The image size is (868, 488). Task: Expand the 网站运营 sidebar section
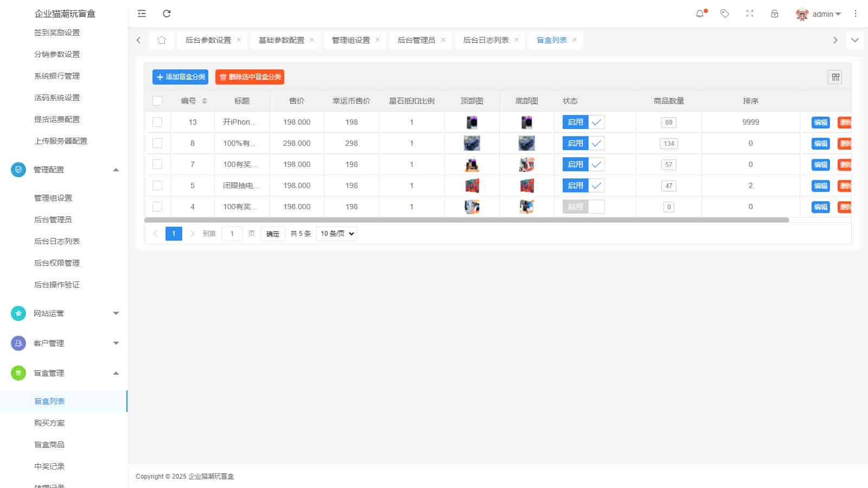point(64,313)
